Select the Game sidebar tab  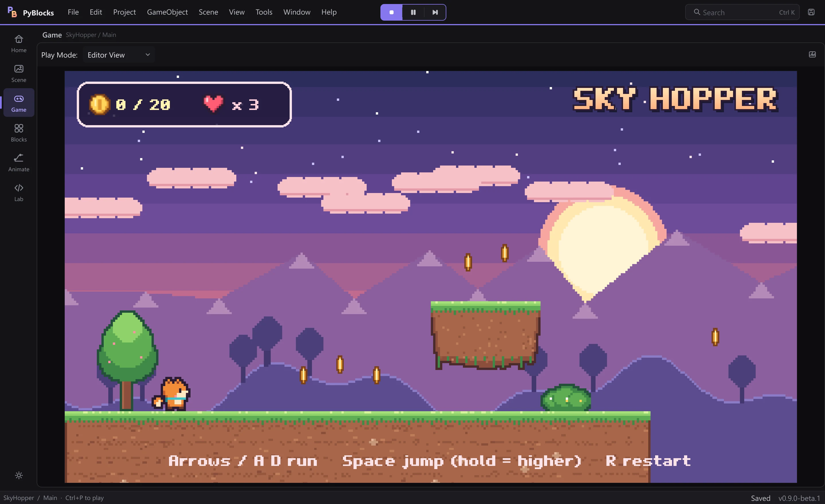[x=19, y=103]
